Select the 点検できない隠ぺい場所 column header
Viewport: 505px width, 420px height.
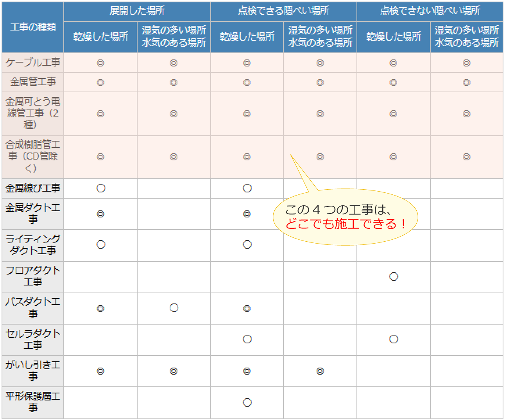click(430, 11)
